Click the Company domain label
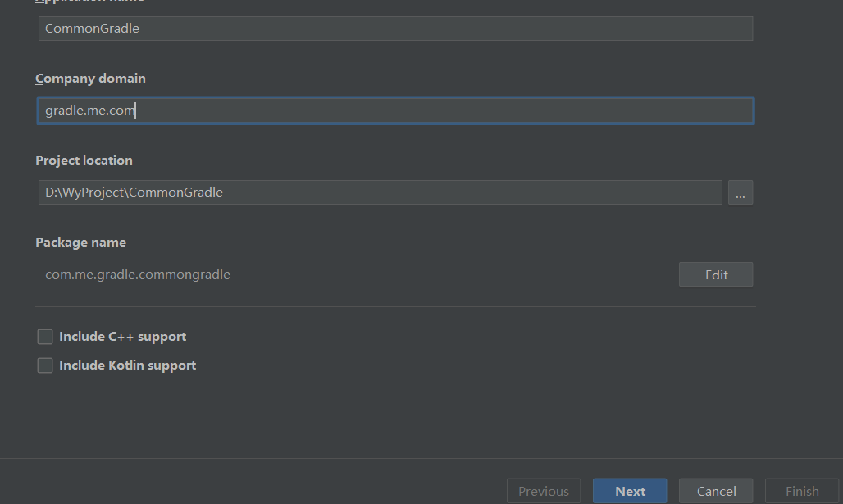 point(90,79)
